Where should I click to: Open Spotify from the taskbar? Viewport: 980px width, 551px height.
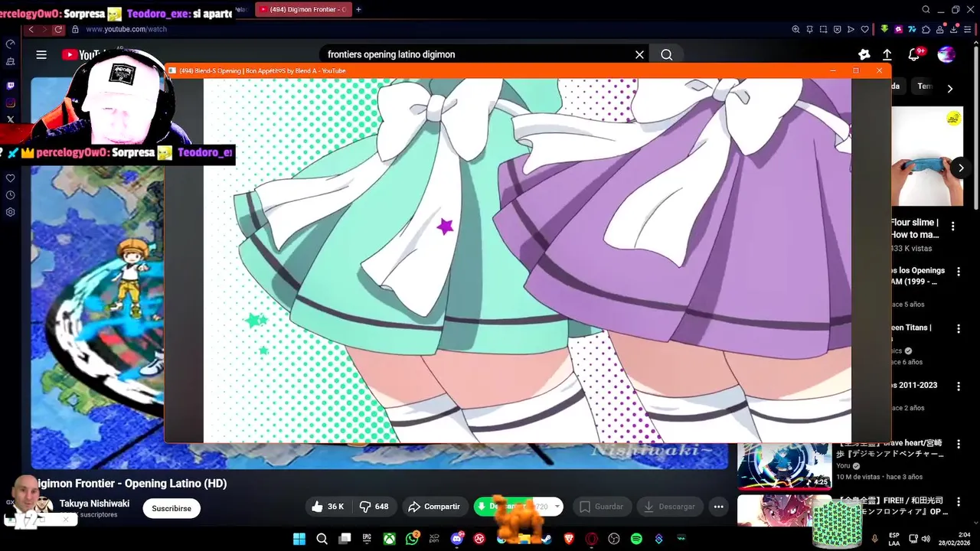pos(636,539)
